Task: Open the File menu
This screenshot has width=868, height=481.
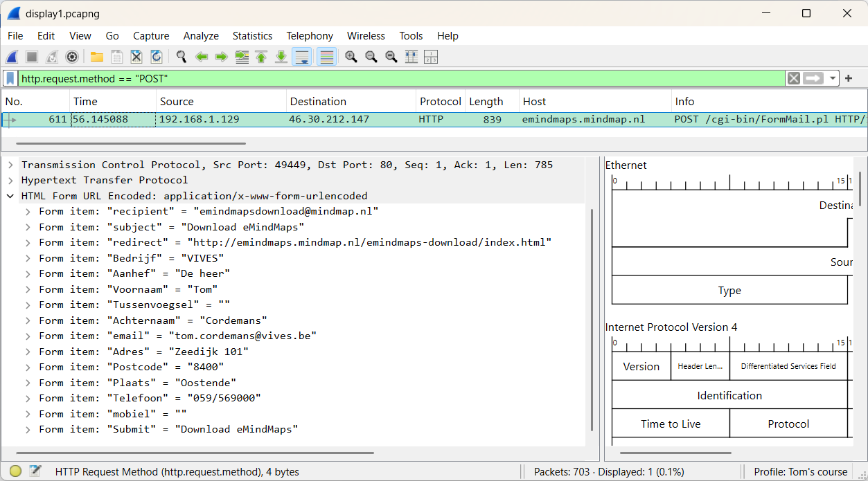Action: click(x=15, y=36)
